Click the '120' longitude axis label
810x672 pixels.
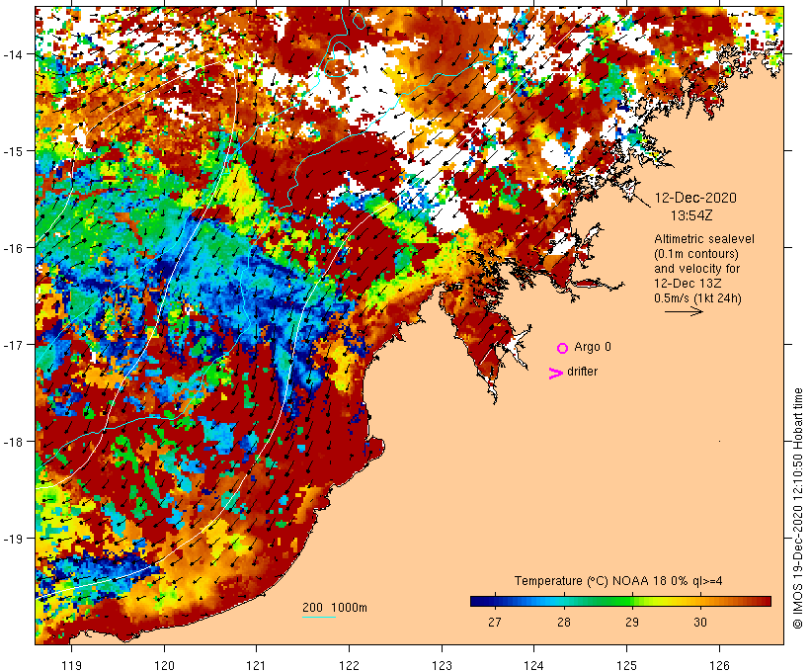point(164,665)
